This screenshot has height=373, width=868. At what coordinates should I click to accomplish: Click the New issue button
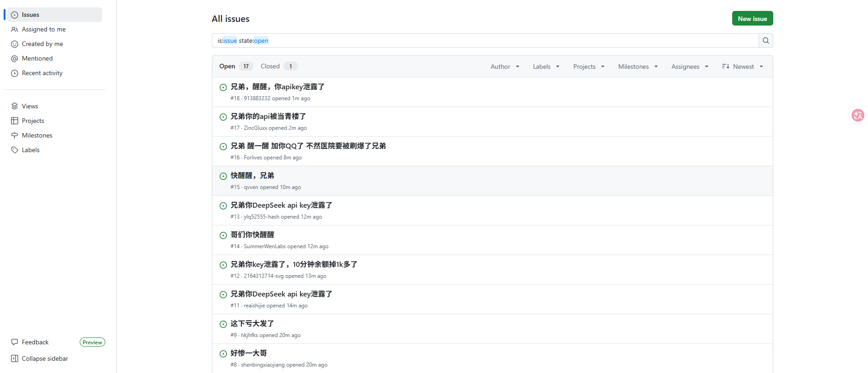pos(752,19)
